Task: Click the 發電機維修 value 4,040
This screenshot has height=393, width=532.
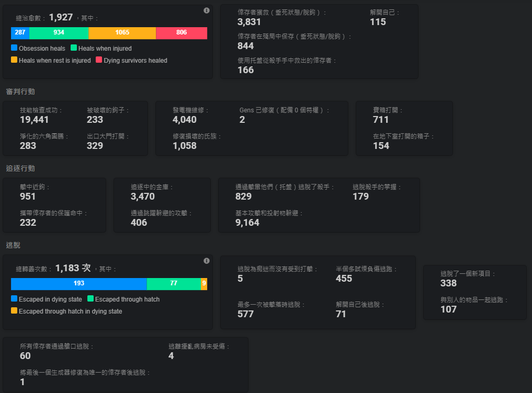Action: click(x=185, y=120)
